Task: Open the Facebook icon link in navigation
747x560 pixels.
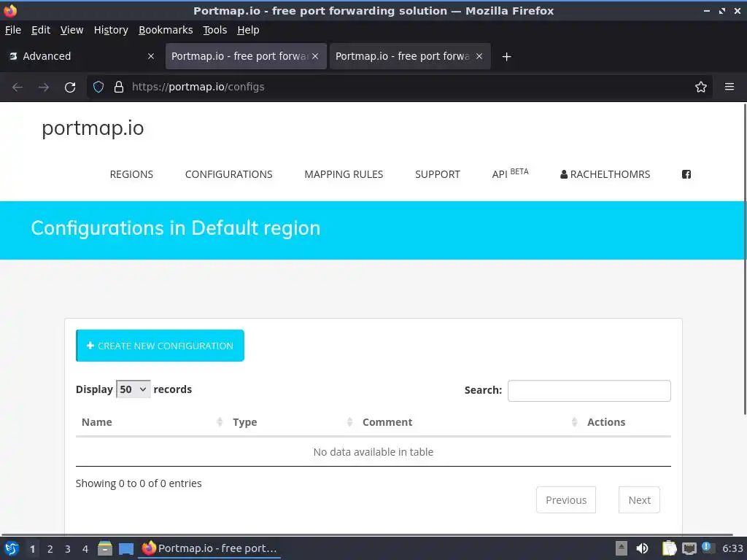Action: click(686, 174)
